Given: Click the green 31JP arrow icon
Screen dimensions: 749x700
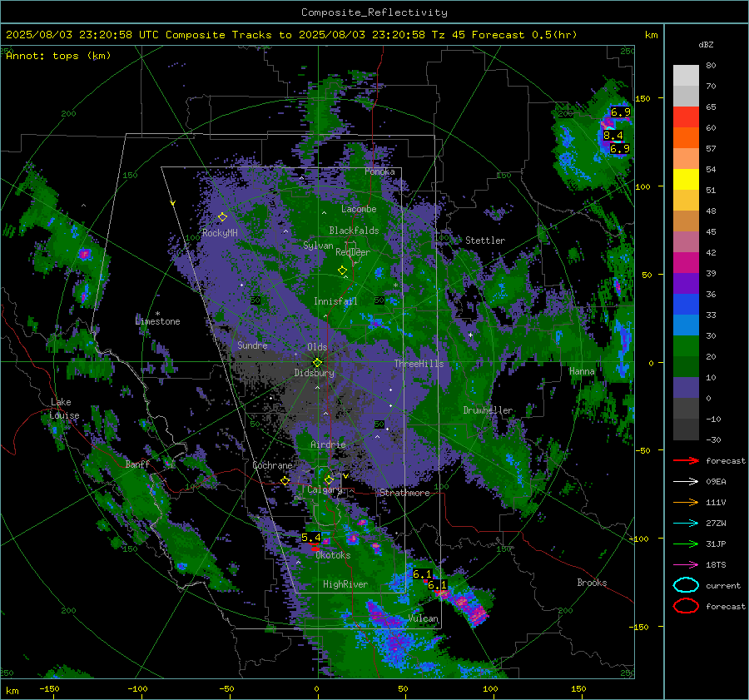Looking at the screenshot, I should click(686, 544).
